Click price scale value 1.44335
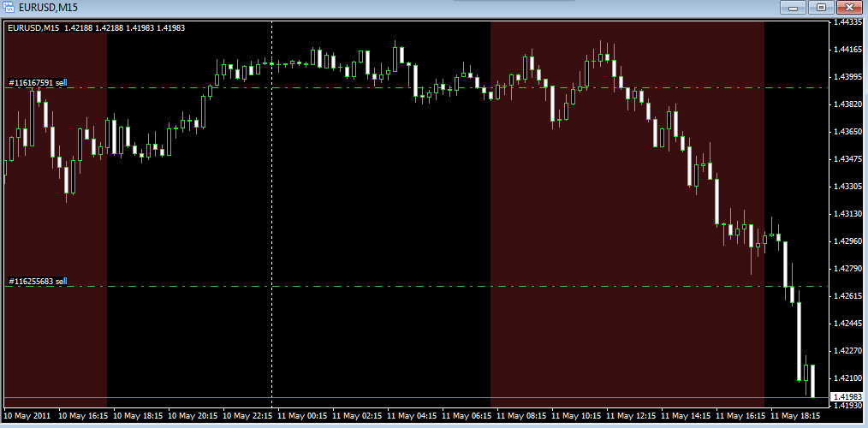Image resolution: width=868 pixels, height=428 pixels. (x=847, y=23)
